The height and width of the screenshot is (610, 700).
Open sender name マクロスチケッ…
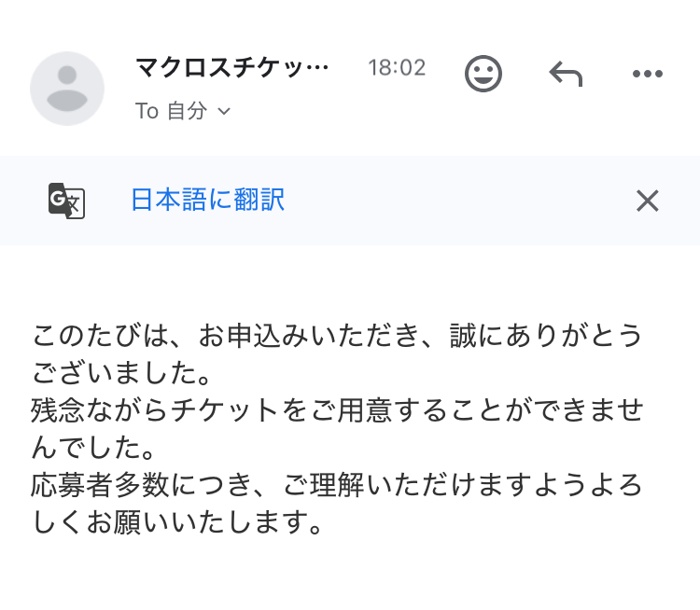tap(232, 68)
